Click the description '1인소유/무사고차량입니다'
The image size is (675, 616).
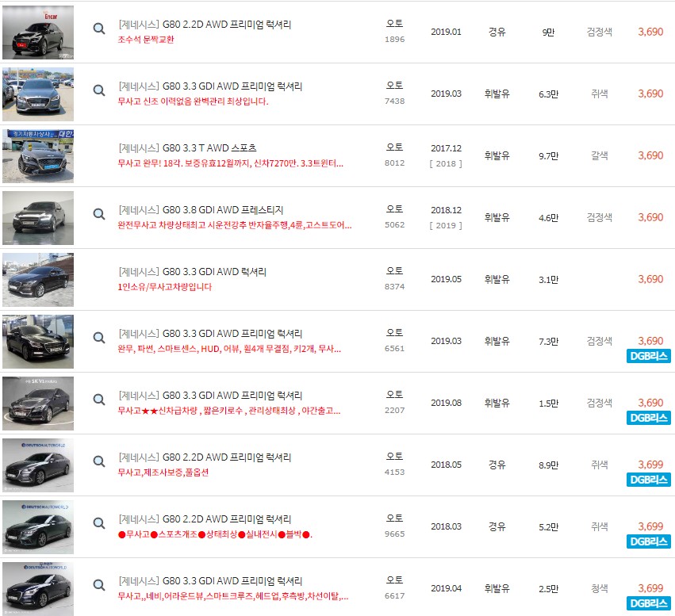165,287
